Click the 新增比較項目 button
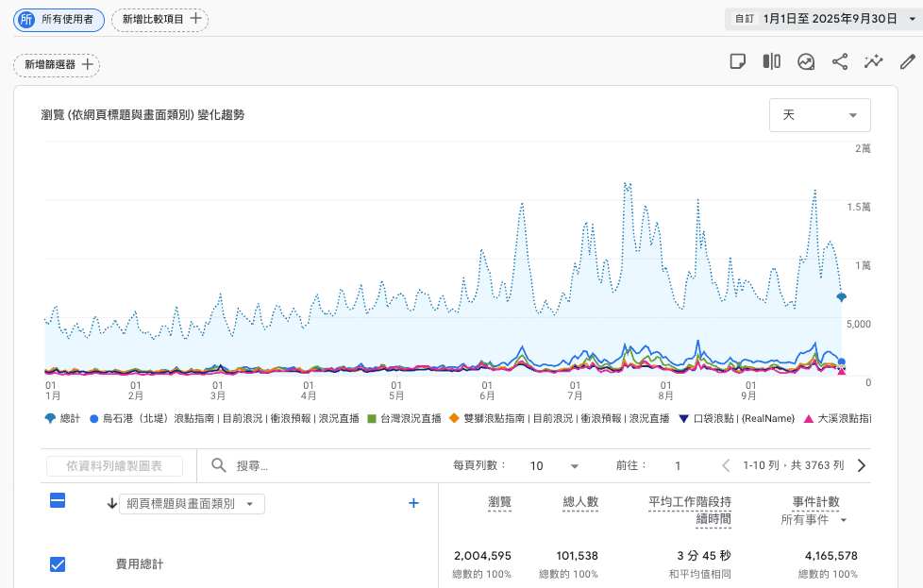 [159, 20]
